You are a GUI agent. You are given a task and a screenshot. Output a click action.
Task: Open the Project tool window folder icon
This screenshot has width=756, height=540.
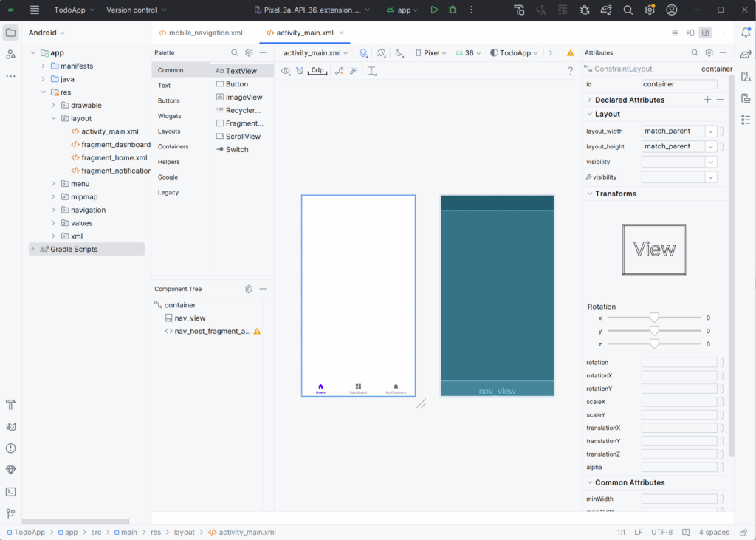pos(10,33)
